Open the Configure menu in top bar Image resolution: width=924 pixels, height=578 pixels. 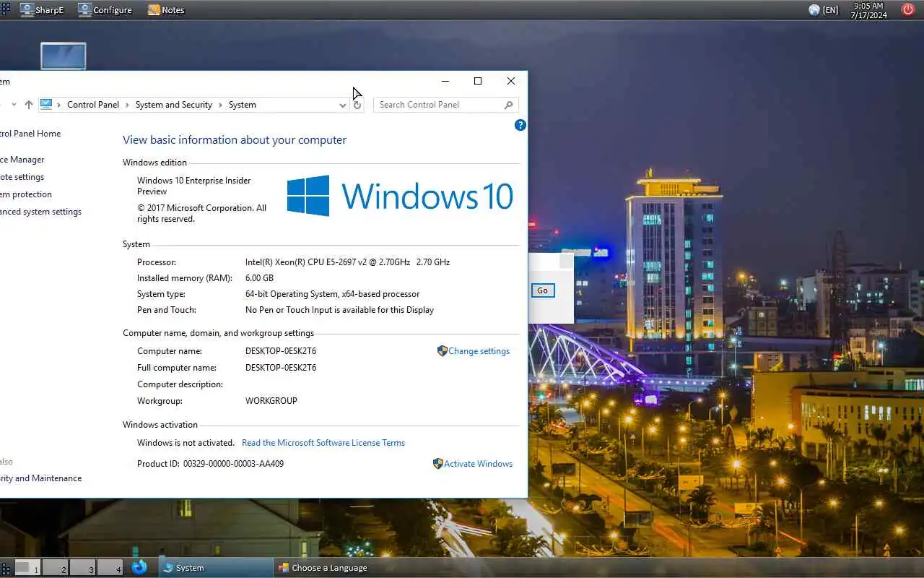[x=105, y=10]
